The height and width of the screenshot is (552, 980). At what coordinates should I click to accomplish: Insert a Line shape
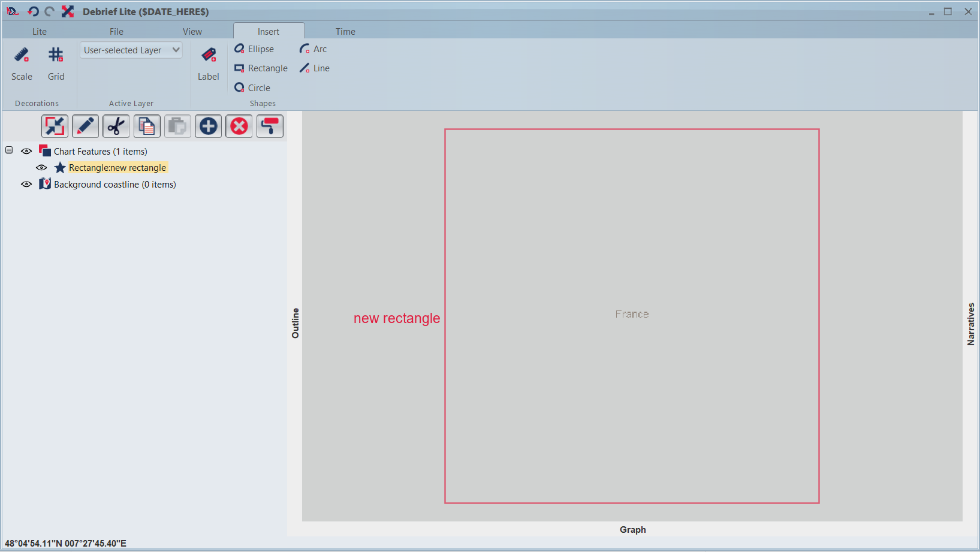pyautogui.click(x=315, y=68)
